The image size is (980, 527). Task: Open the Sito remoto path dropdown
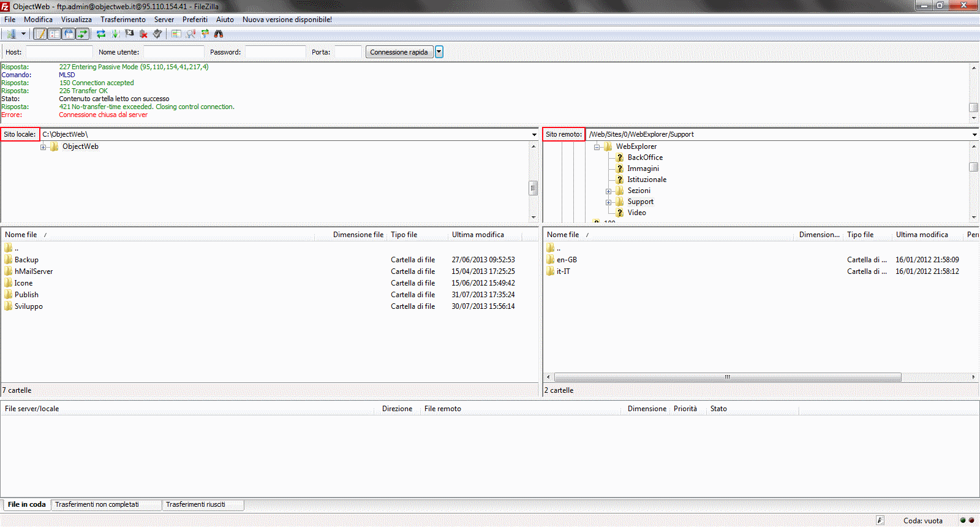974,135
